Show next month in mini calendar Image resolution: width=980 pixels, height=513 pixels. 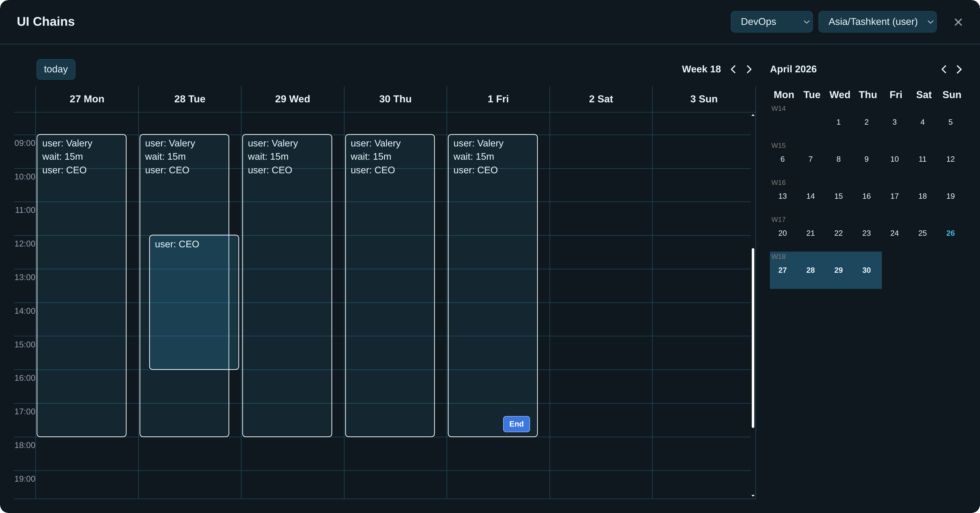(959, 69)
